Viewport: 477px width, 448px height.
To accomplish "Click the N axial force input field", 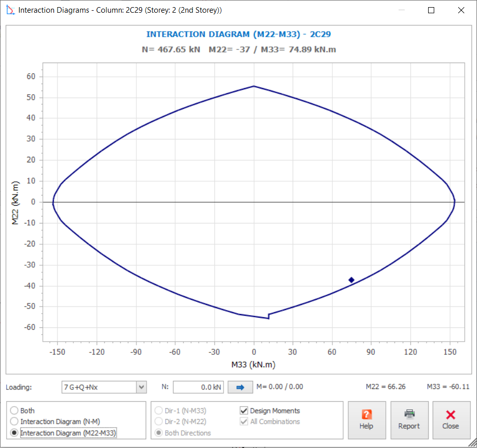I will coord(198,387).
